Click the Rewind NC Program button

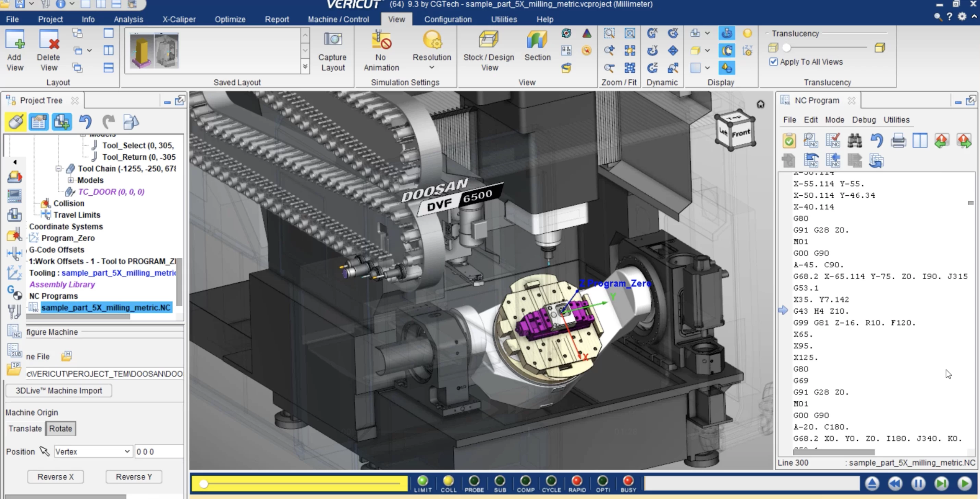895,483
